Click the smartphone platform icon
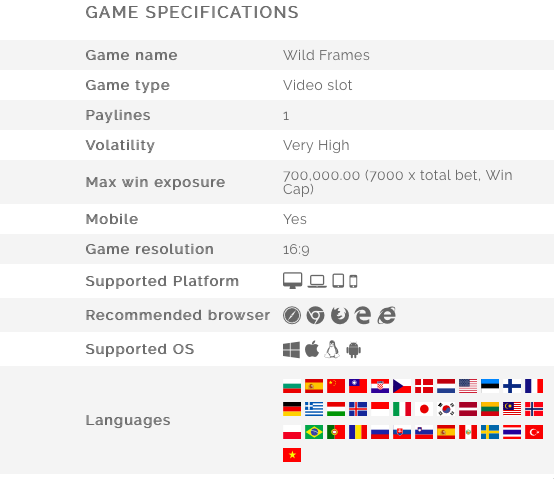Screen dimensions: 554x479 [x=353, y=282]
